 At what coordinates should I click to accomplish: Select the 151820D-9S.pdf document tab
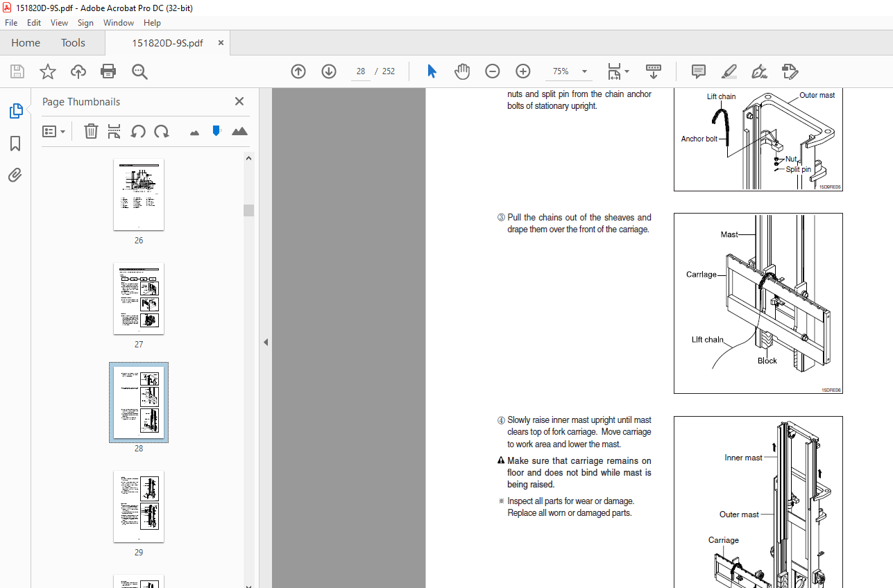point(167,43)
